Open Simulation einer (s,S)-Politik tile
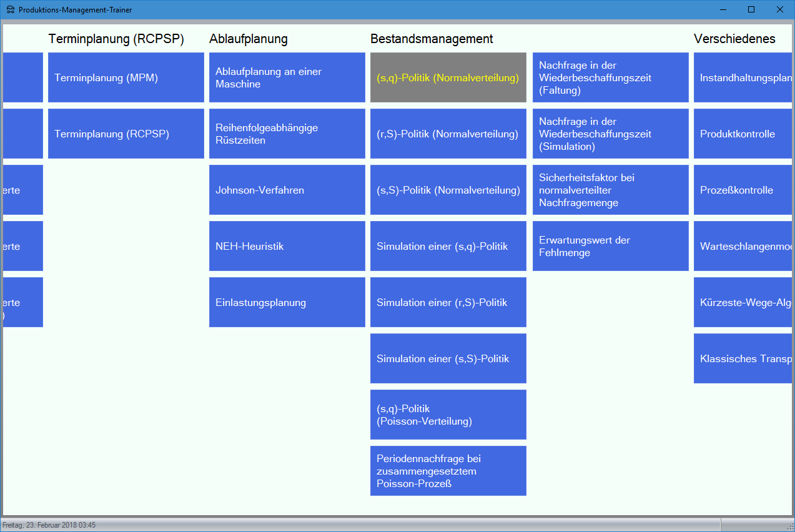Viewport: 795px width, 532px height. click(x=448, y=358)
